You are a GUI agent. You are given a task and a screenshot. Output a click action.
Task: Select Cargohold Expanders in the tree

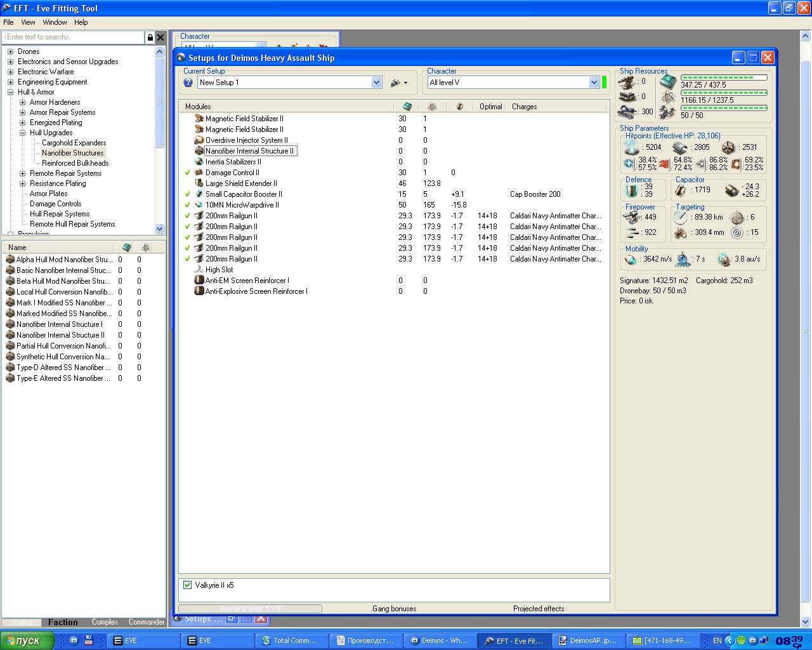pyautogui.click(x=74, y=143)
